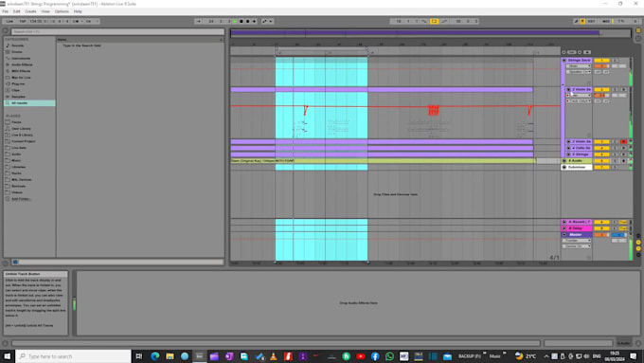644x363 pixels.
Task: Unfold the A Reverb return track
Action: [x=564, y=222]
